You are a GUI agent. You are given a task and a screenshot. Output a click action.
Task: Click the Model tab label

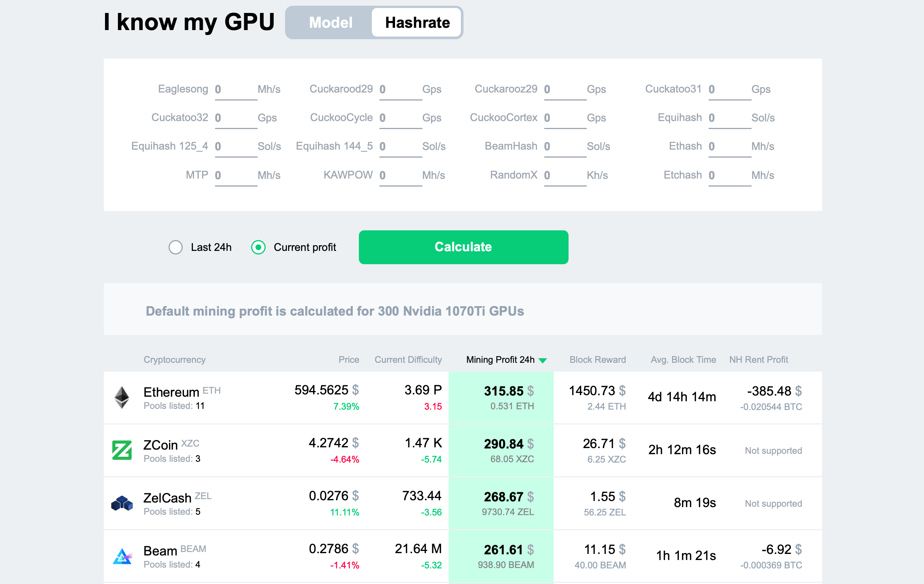[330, 22]
